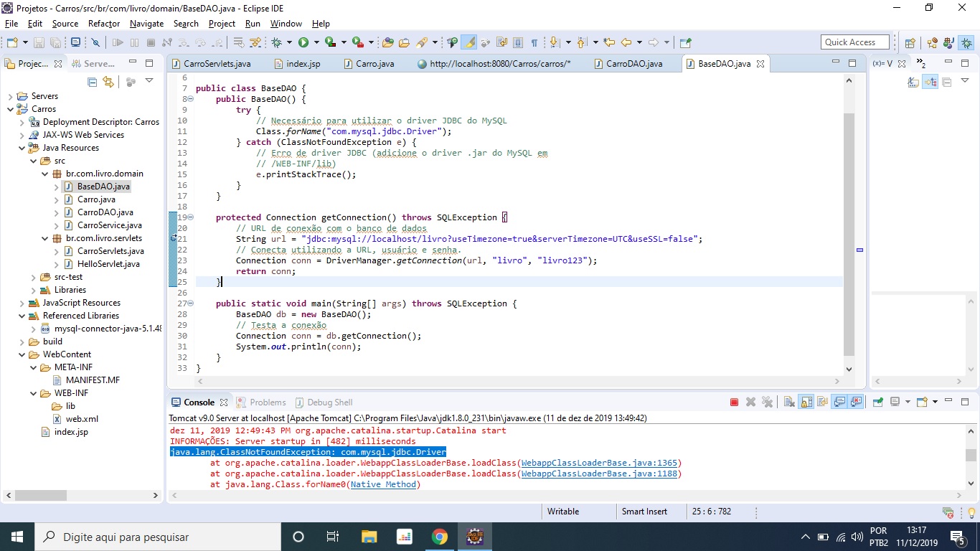Toggle Word Wrap in Console toolbar
Viewport: 980px width, 551px height.
(822, 402)
